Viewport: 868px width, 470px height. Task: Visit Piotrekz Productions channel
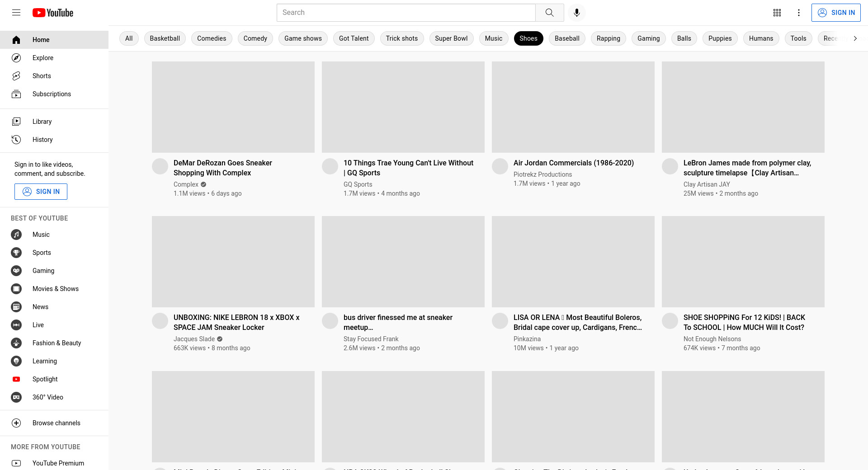(542, 174)
